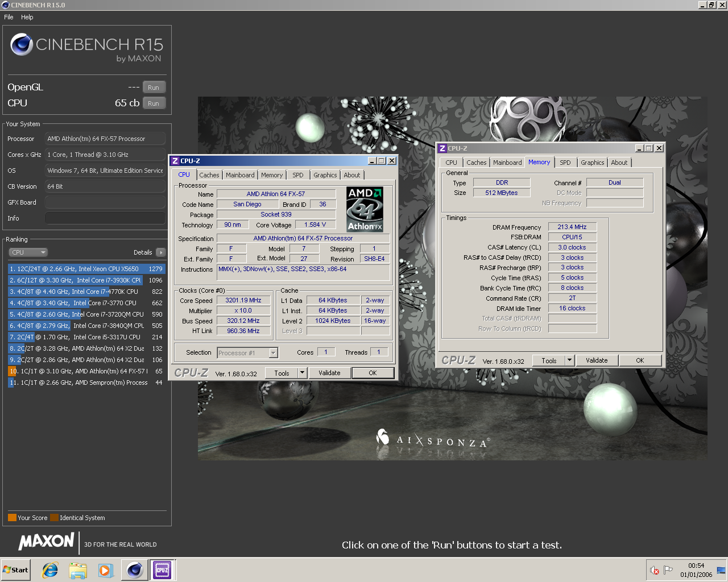Select ranking row Core i7-4770K
Screen dimensions: 728x582
point(86,292)
